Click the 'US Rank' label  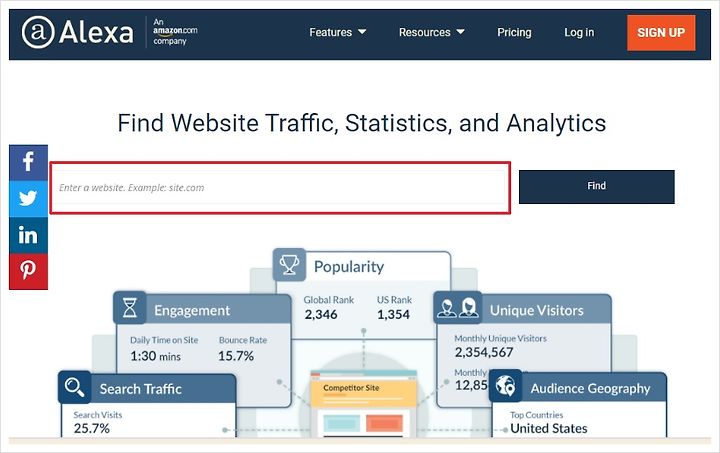tap(394, 300)
